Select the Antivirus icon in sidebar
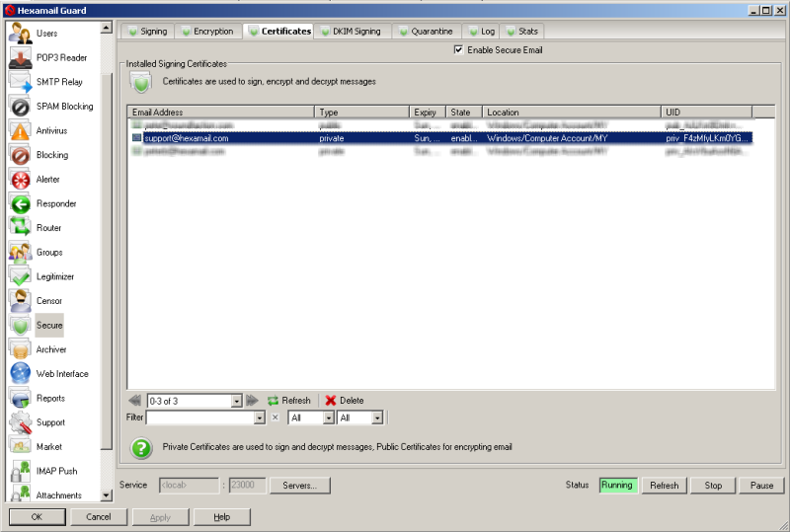 click(x=20, y=130)
